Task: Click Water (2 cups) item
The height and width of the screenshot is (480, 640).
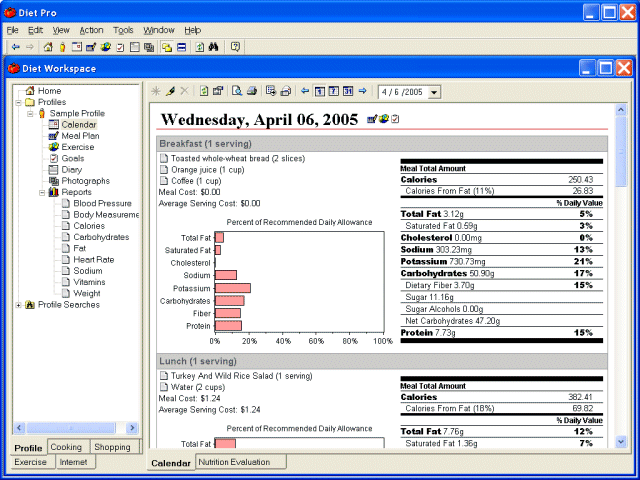Action: pos(198,387)
